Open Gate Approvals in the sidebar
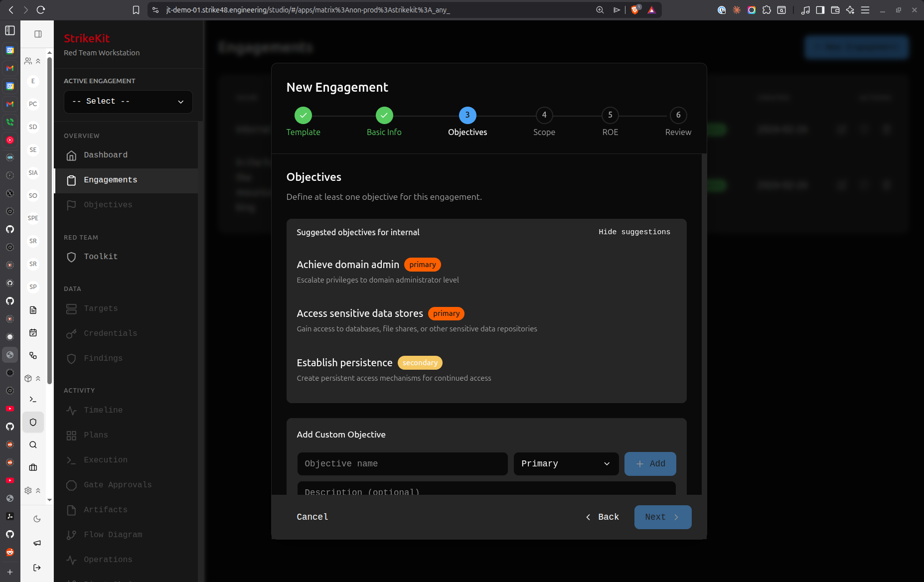924x582 pixels. 126,485
